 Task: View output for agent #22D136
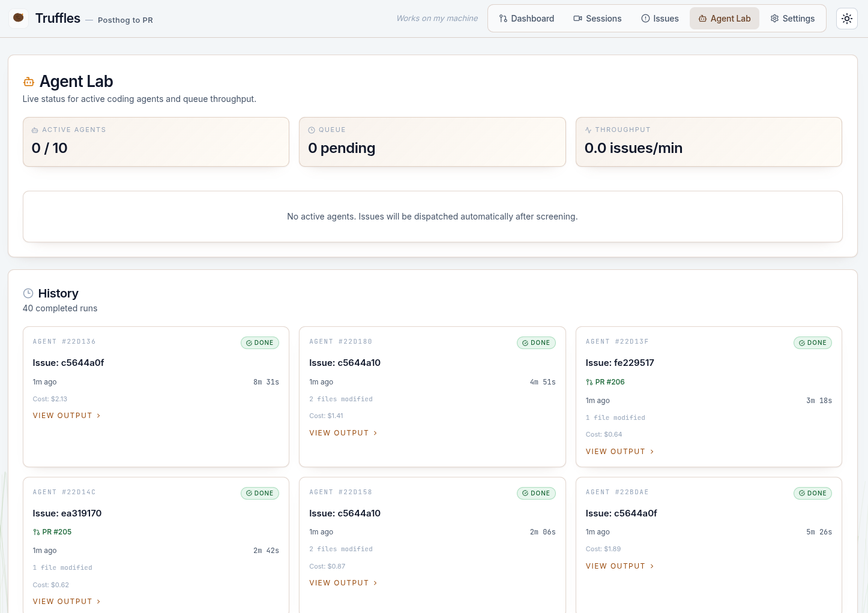click(67, 416)
